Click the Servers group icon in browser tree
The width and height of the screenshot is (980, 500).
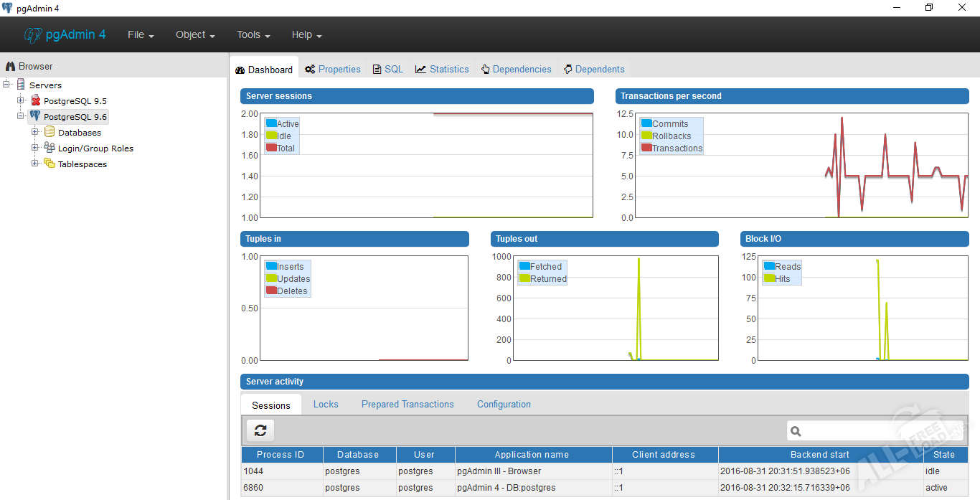tap(21, 85)
